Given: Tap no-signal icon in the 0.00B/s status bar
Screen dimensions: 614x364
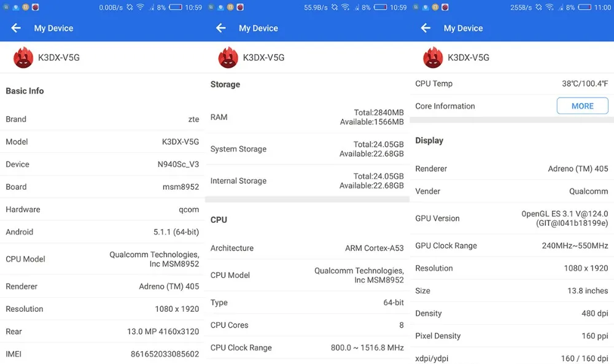Looking at the screenshot, I should (x=152, y=7).
